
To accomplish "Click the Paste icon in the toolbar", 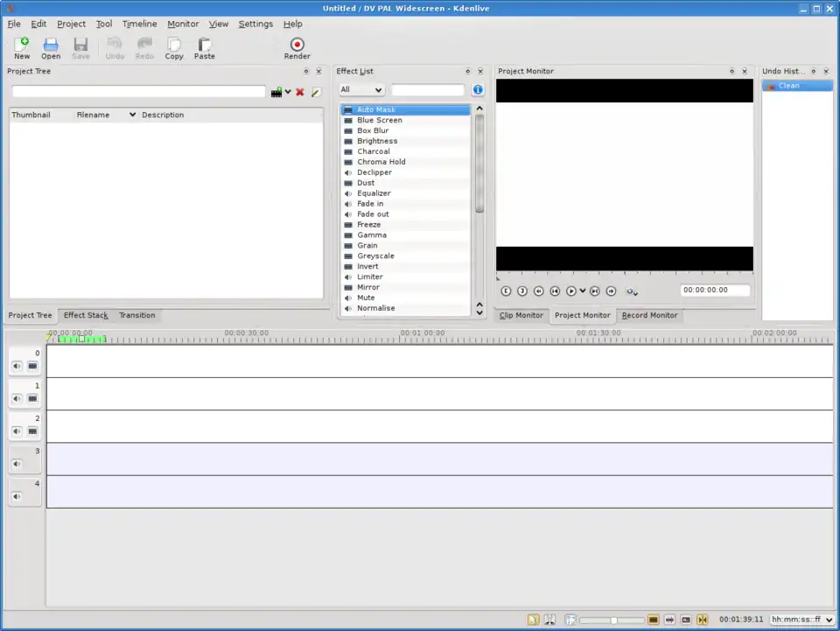I will (x=204, y=44).
